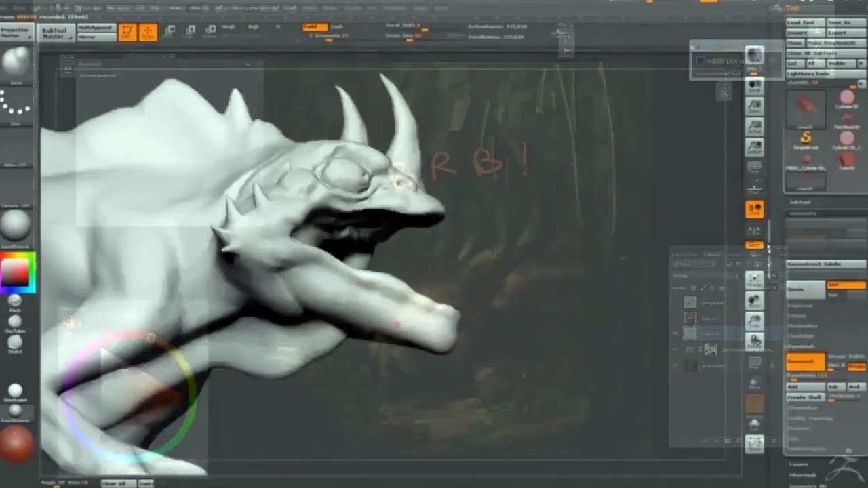This screenshot has width=868, height=488.
Task: Click the Scale view icon on right shelf
Action: point(754,320)
